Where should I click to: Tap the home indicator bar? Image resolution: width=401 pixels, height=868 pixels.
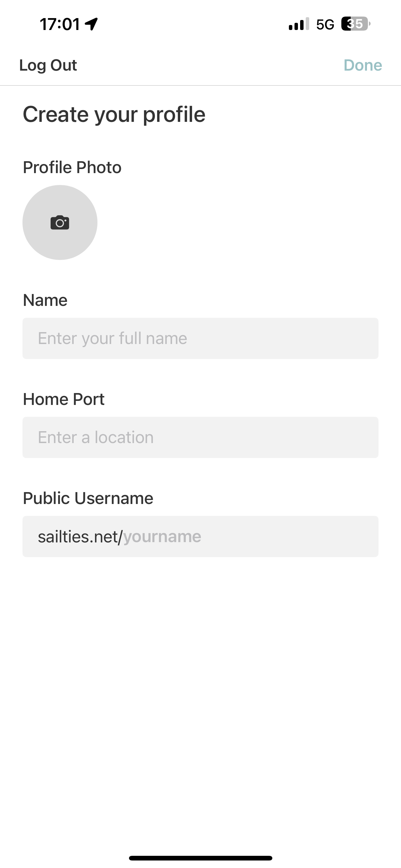click(x=200, y=858)
